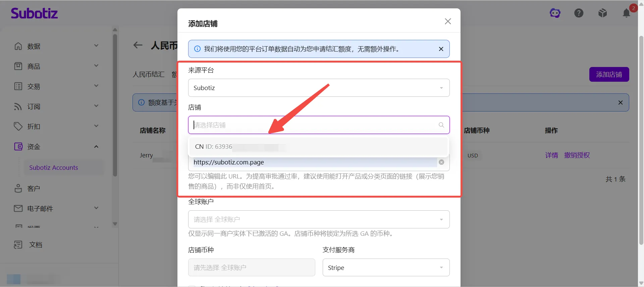This screenshot has height=287, width=644.
Task: Expand the 折扣 sidebar menu chevron
Action: tap(96, 126)
